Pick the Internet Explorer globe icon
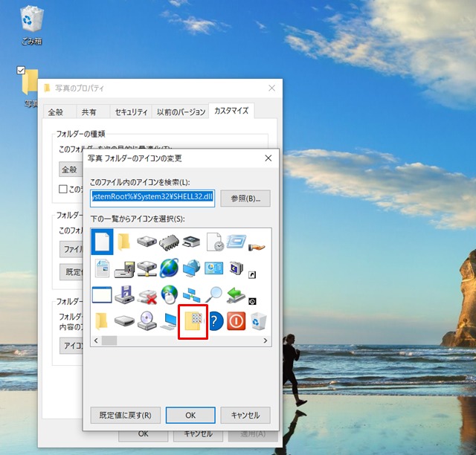Viewport: 476px width, 455px height. click(169, 268)
